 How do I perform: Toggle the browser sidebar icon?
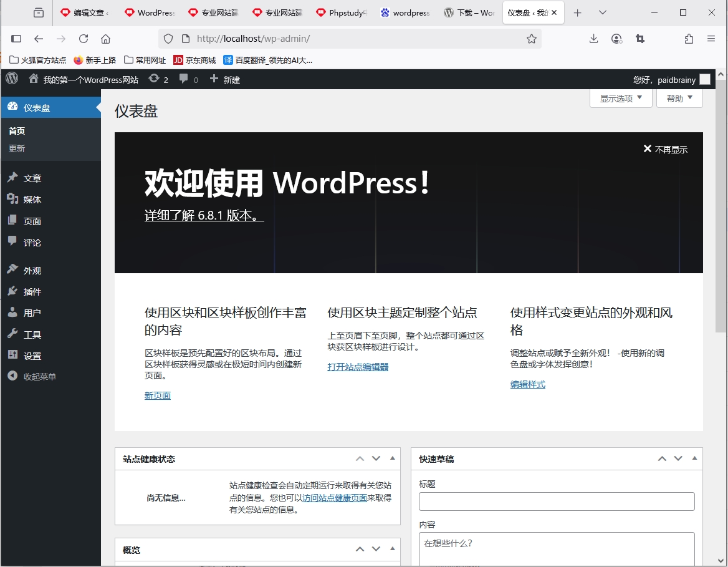coord(16,39)
